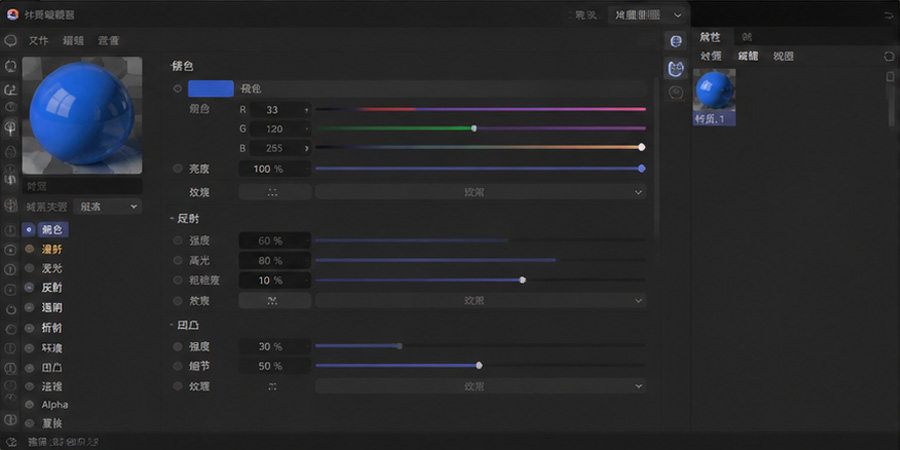Viewport: 900px width, 450px height.
Task: Click the refresh icon on the material manager menu row
Action: click(x=889, y=56)
